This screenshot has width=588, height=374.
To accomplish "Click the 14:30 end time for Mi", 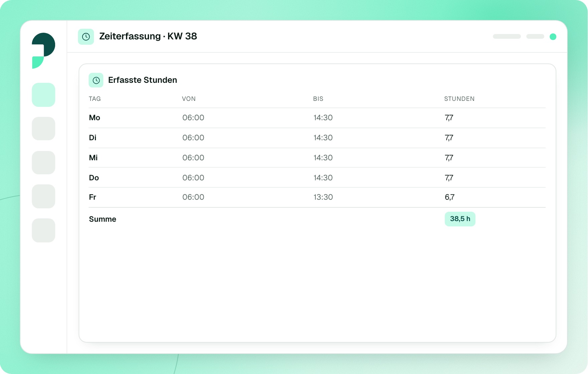I will (x=323, y=158).
